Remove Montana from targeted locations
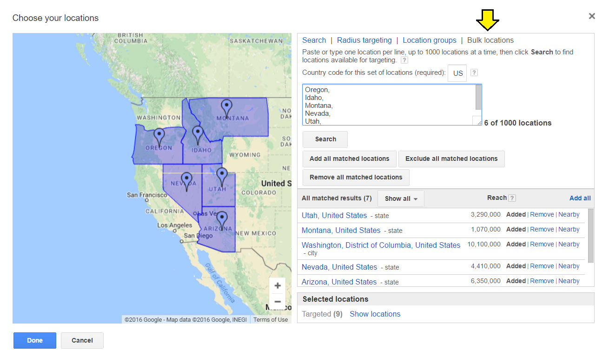 pos(542,230)
